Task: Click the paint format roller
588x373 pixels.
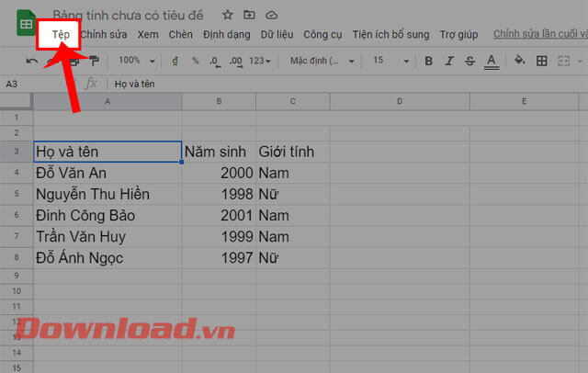Action: pyautogui.click(x=94, y=61)
